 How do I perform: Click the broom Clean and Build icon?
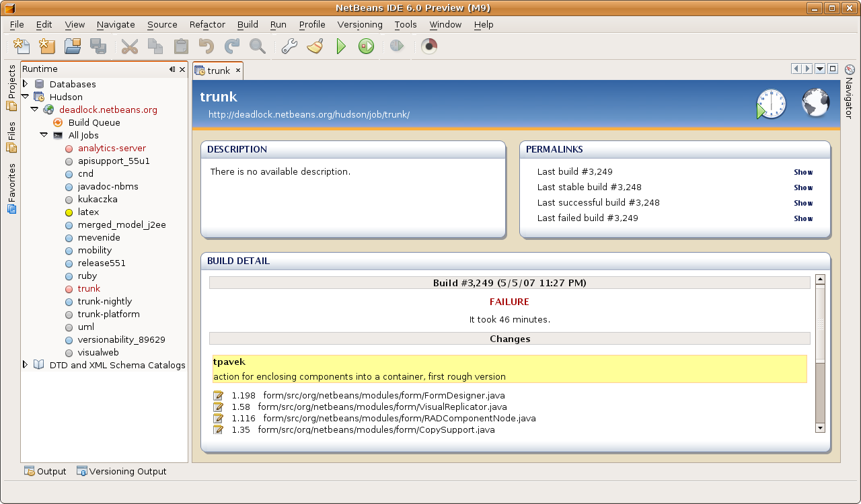(x=314, y=46)
